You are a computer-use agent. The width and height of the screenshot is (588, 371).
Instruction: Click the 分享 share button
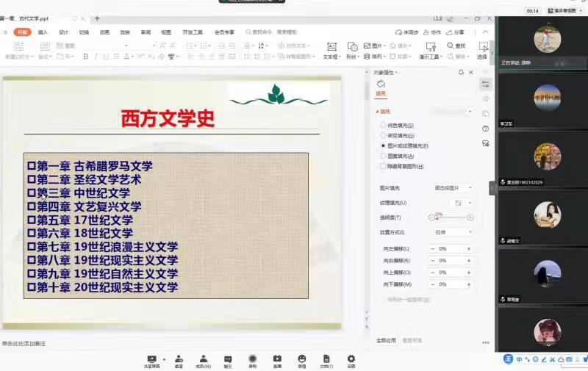(455, 32)
